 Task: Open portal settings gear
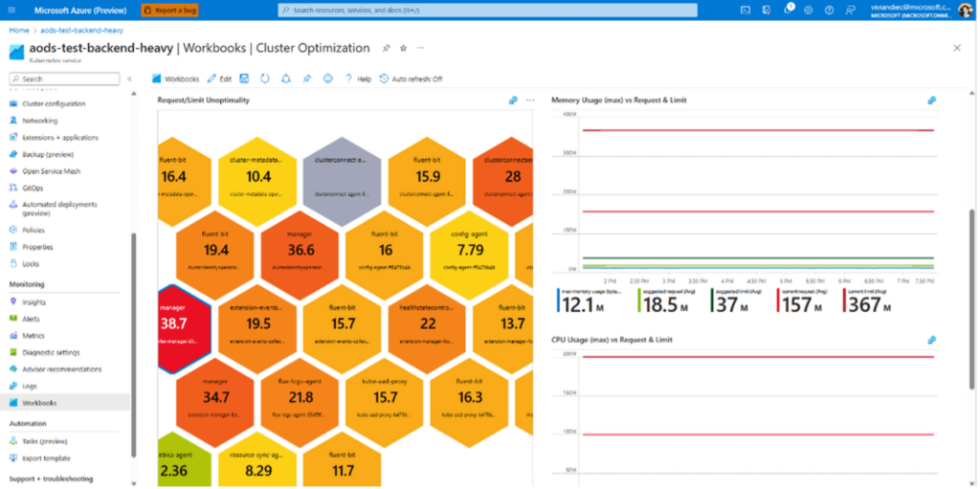(x=808, y=10)
